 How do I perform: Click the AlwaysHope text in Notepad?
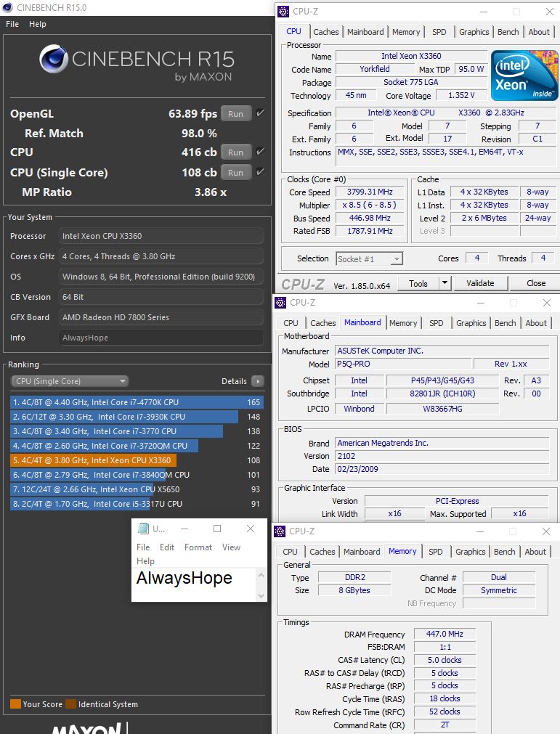pyautogui.click(x=184, y=578)
